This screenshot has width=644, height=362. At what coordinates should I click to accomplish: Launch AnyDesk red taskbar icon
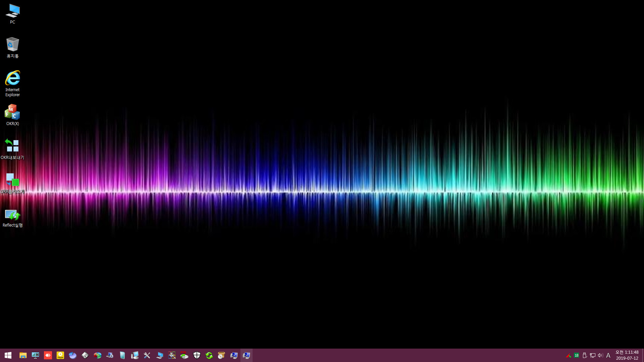tap(48, 355)
